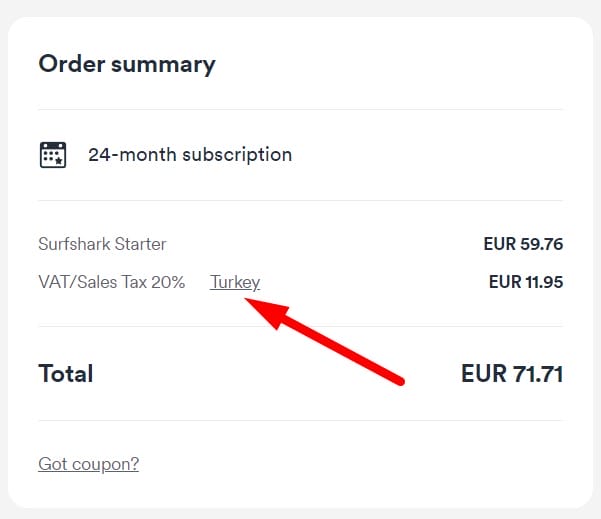Click the word 'Starter' in product name
This screenshot has width=601, height=519.
click(x=139, y=243)
